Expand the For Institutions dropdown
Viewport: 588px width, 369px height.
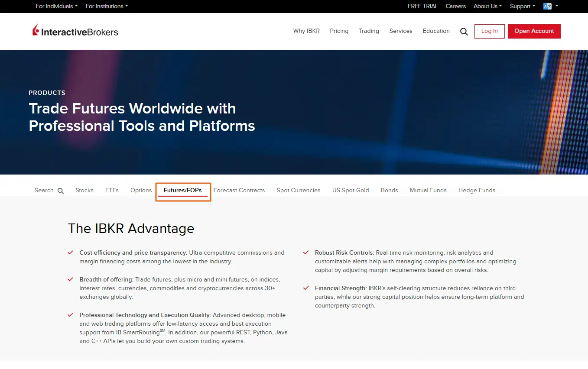[x=107, y=6]
